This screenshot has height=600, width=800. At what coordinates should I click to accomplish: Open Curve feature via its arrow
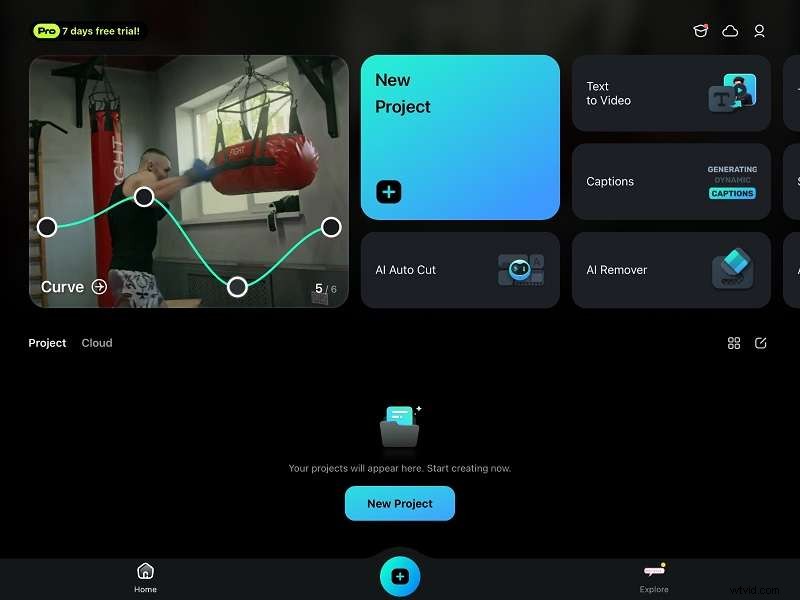[99, 287]
